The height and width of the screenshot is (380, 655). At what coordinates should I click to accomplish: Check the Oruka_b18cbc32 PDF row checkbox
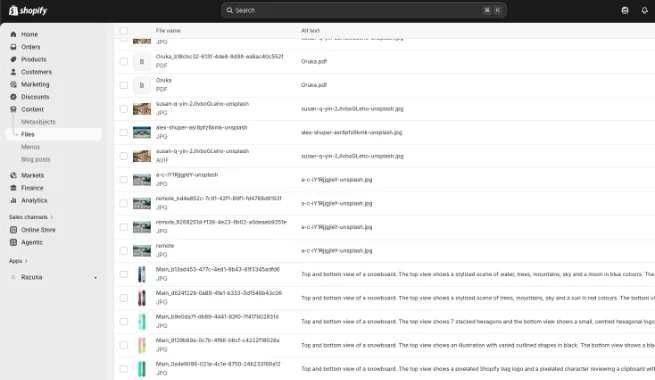pos(124,61)
